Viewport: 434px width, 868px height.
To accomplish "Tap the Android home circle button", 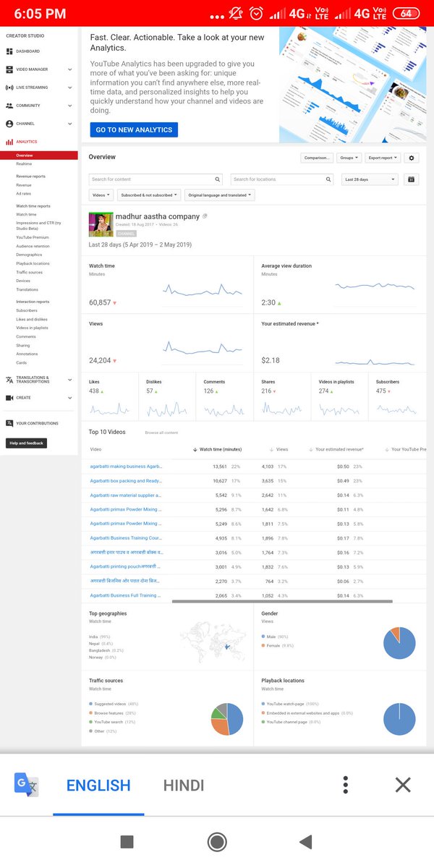I will click(216, 841).
